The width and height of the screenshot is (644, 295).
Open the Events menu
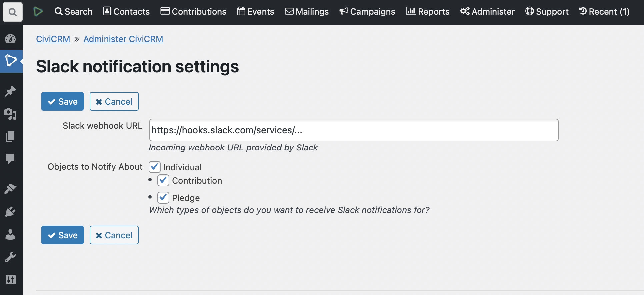point(255,12)
